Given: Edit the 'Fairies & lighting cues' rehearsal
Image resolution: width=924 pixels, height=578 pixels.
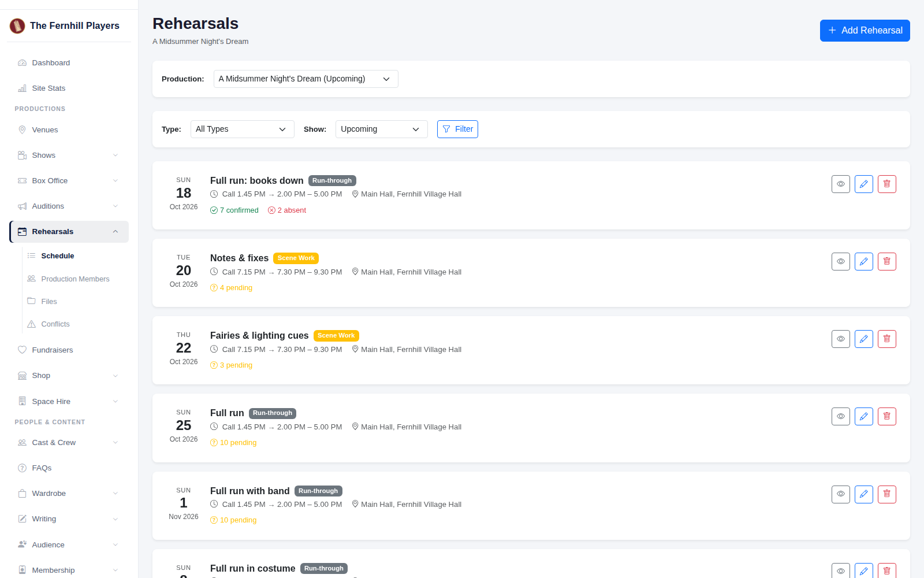Looking at the screenshot, I should click(864, 339).
